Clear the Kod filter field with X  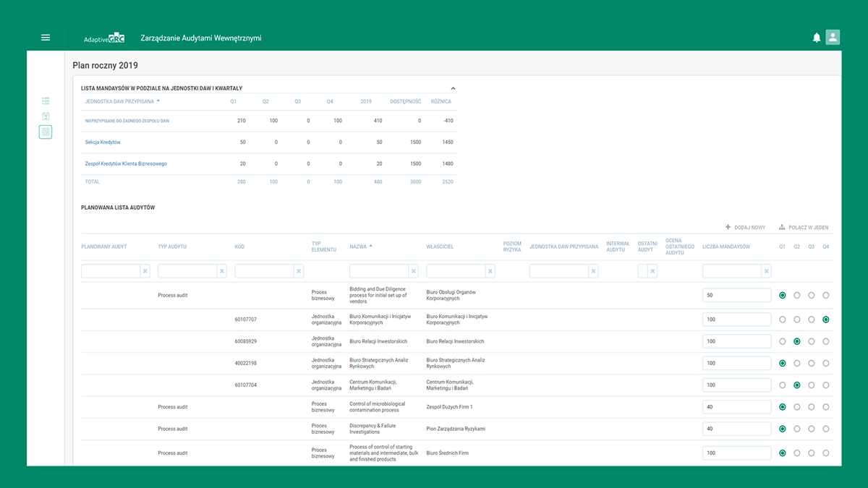coord(299,271)
